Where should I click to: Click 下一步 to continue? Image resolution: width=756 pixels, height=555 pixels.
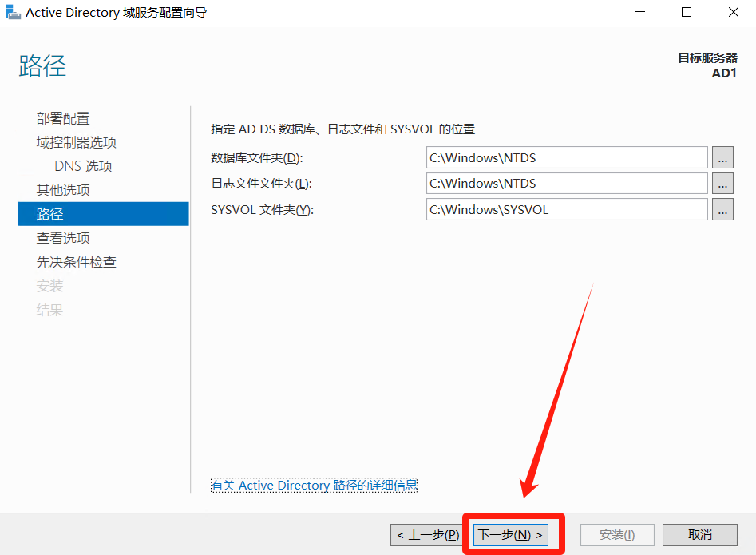511,534
